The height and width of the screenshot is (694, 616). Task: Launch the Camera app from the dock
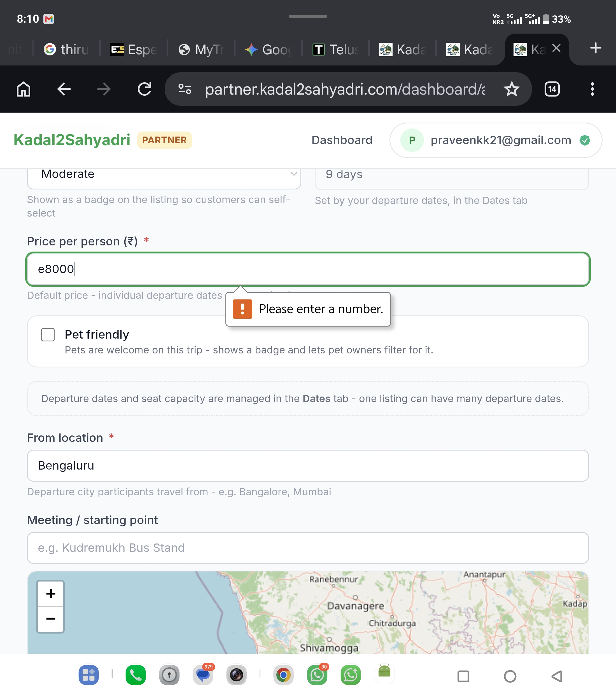point(237,675)
